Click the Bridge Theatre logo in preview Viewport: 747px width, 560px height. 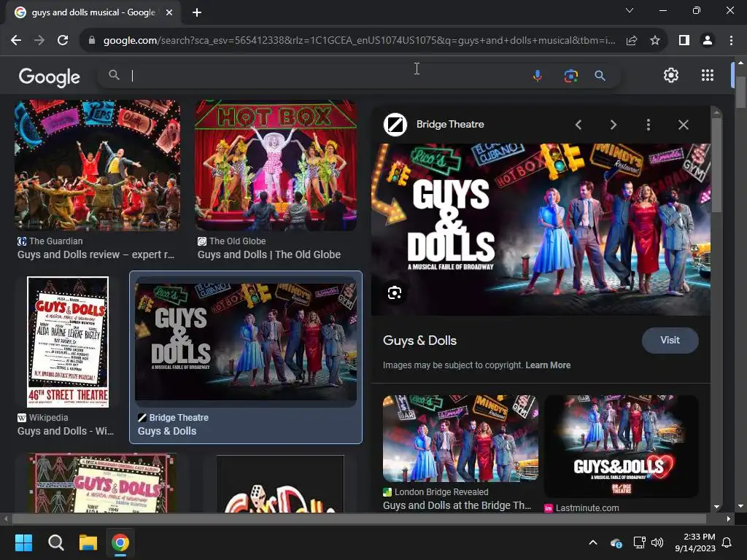pos(395,125)
